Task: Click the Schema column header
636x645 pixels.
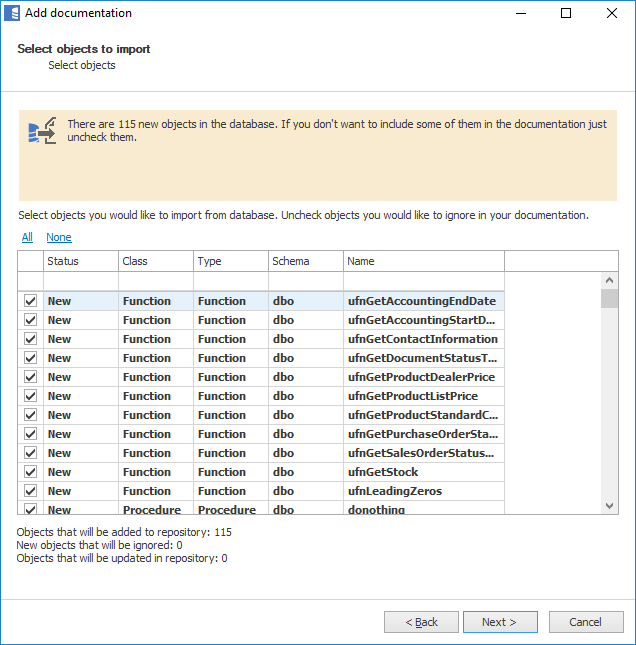Action: coord(305,261)
